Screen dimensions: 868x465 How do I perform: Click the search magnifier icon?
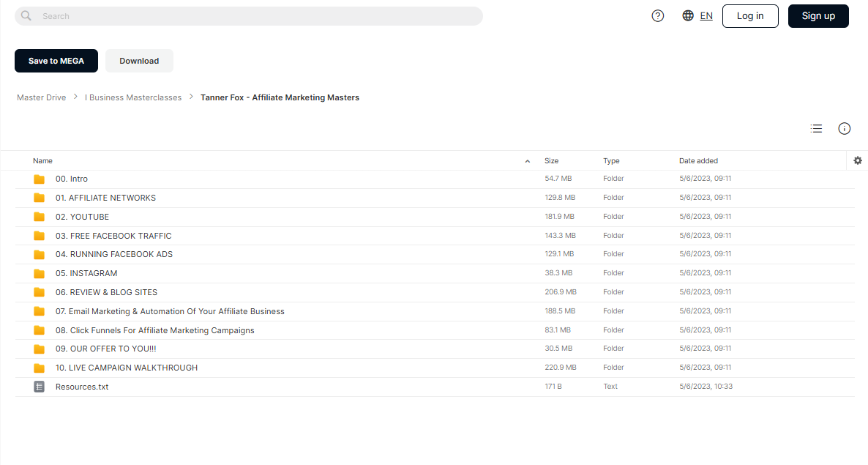pyautogui.click(x=26, y=16)
